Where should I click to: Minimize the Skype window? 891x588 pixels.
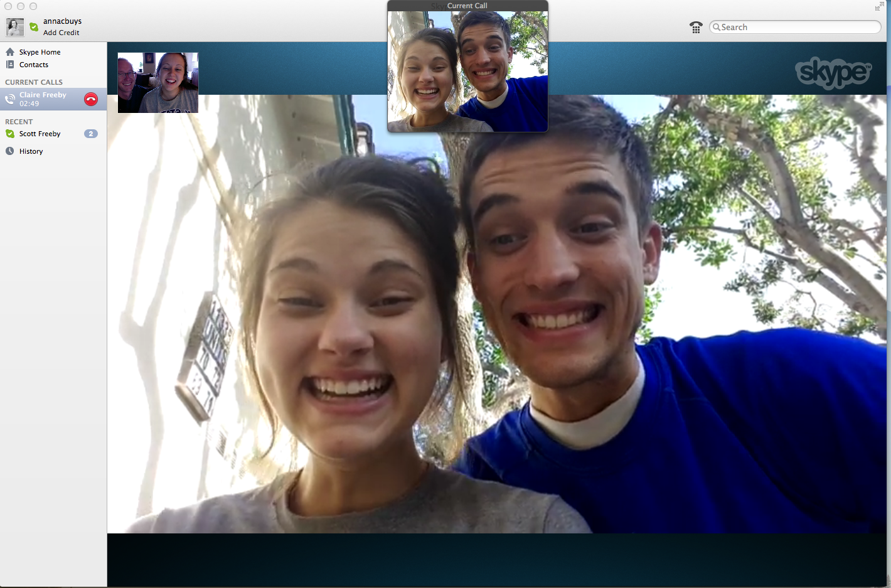[21, 6]
